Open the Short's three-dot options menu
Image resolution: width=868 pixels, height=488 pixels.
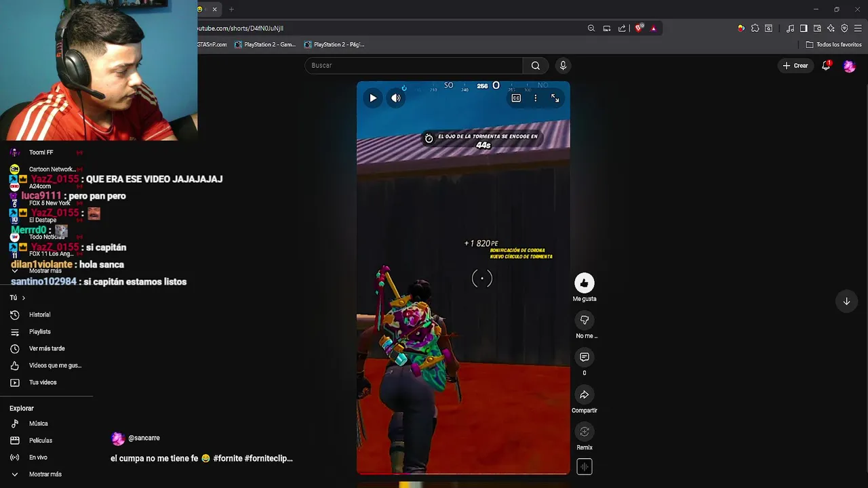(536, 98)
